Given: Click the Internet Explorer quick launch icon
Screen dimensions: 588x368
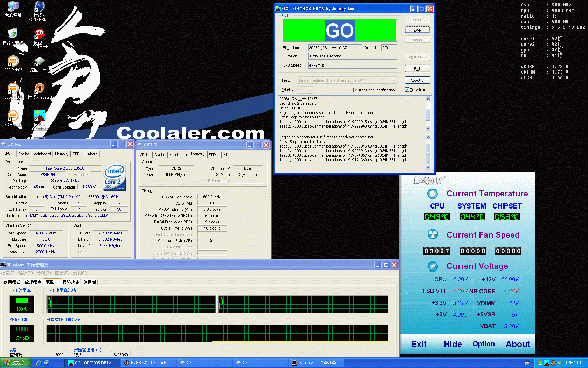Looking at the screenshot, I should tap(38, 363).
